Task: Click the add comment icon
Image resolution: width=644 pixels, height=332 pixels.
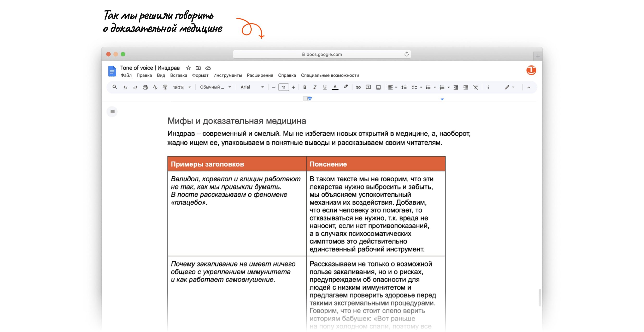Action: click(x=368, y=87)
